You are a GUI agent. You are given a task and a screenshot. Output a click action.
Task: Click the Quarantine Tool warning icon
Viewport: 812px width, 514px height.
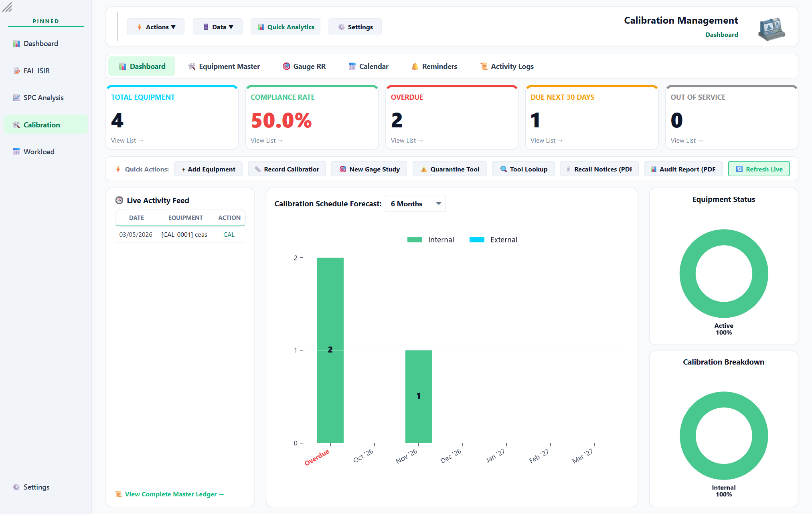pyautogui.click(x=424, y=169)
